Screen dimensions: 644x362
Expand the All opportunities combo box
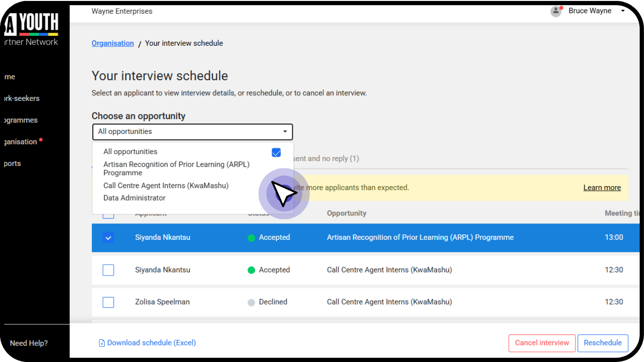[x=192, y=132]
